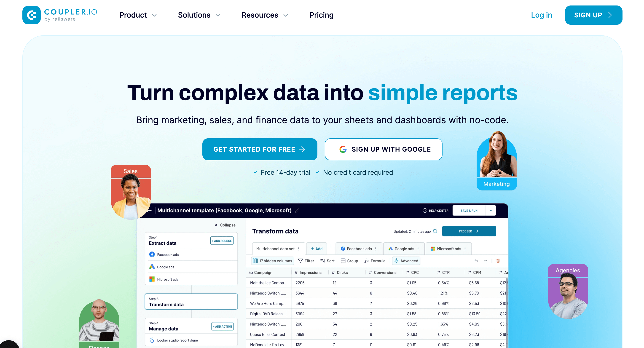
Task: Click SIGN UP WITH GOOGLE button
Action: [384, 149]
